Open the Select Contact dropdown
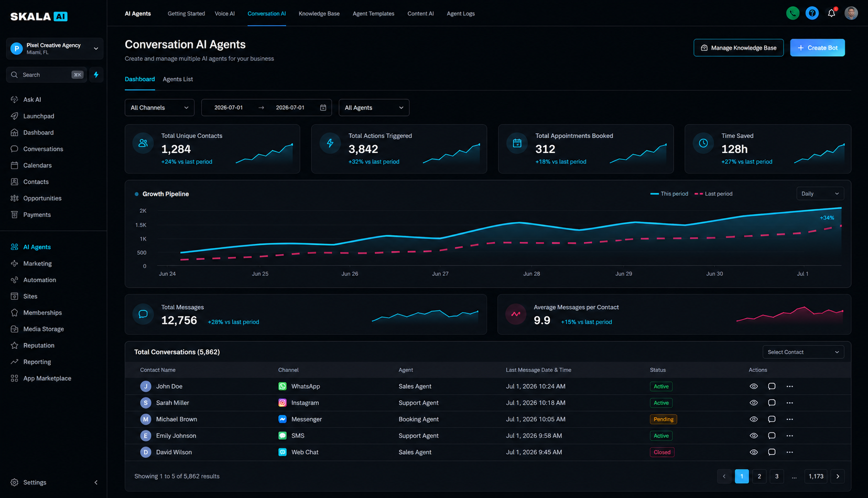Image resolution: width=868 pixels, height=498 pixels. [803, 352]
